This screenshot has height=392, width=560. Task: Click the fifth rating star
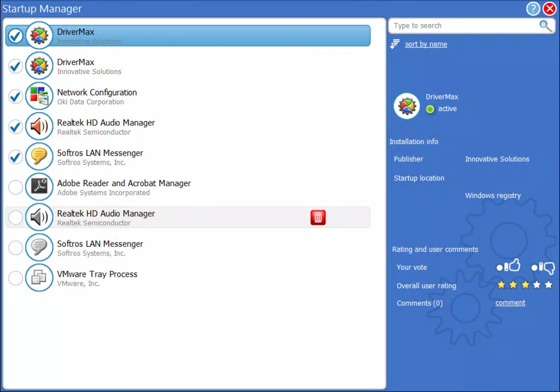[x=549, y=285]
